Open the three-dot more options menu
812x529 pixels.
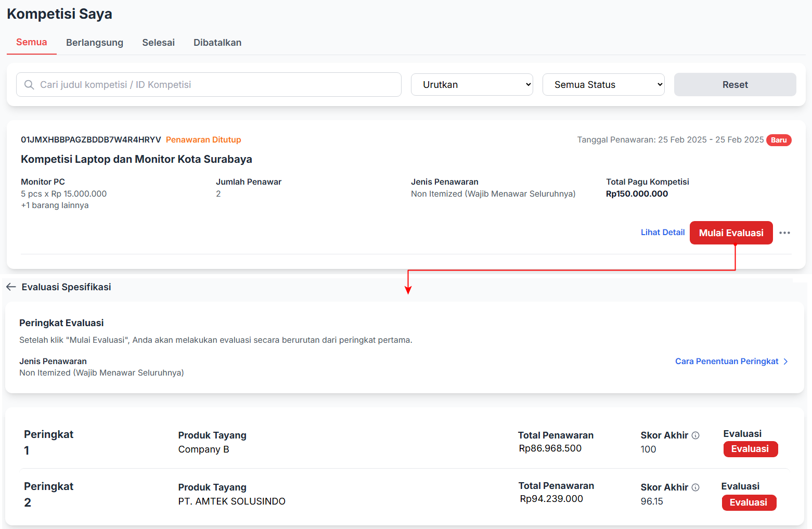[x=784, y=233]
